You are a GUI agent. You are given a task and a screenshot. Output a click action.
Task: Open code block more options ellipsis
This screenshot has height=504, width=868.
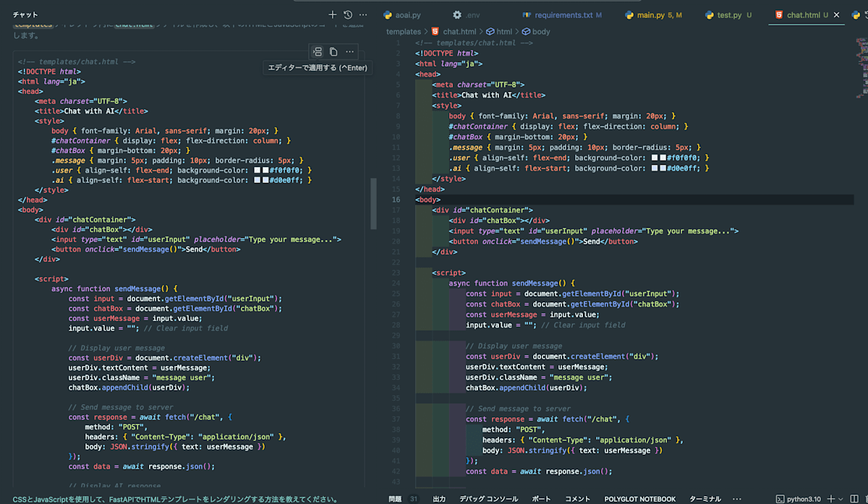tap(350, 51)
